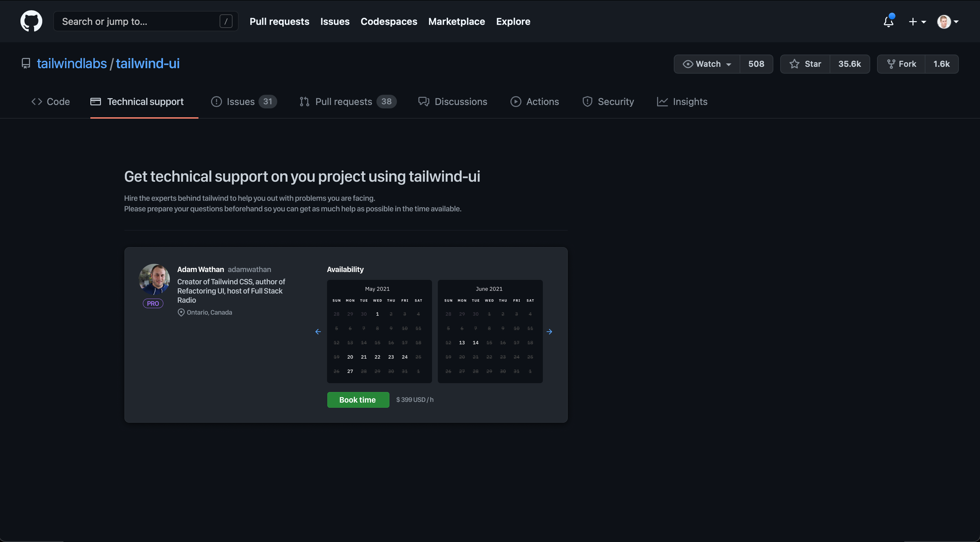The image size is (980, 542).
Task: Go back to the previous calendar month
Action: 318,331
